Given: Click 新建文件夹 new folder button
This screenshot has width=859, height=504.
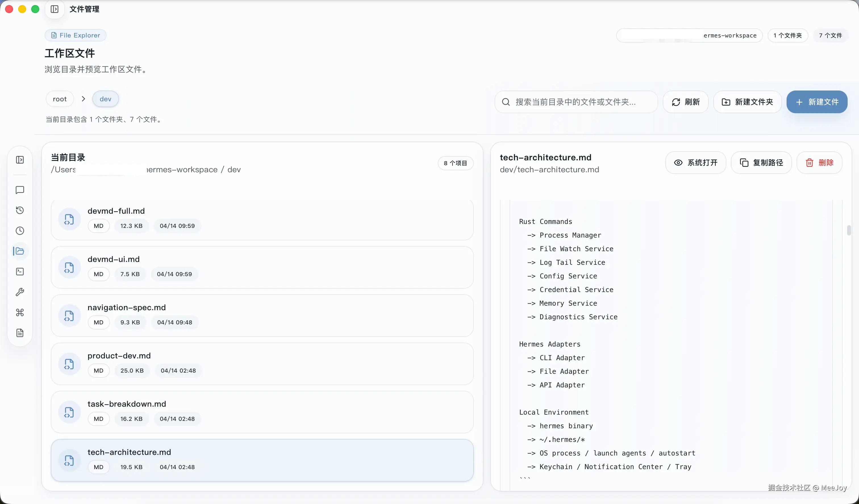Looking at the screenshot, I should (747, 102).
